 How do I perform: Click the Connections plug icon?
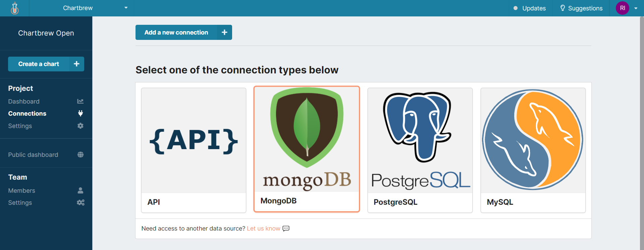[x=80, y=113]
